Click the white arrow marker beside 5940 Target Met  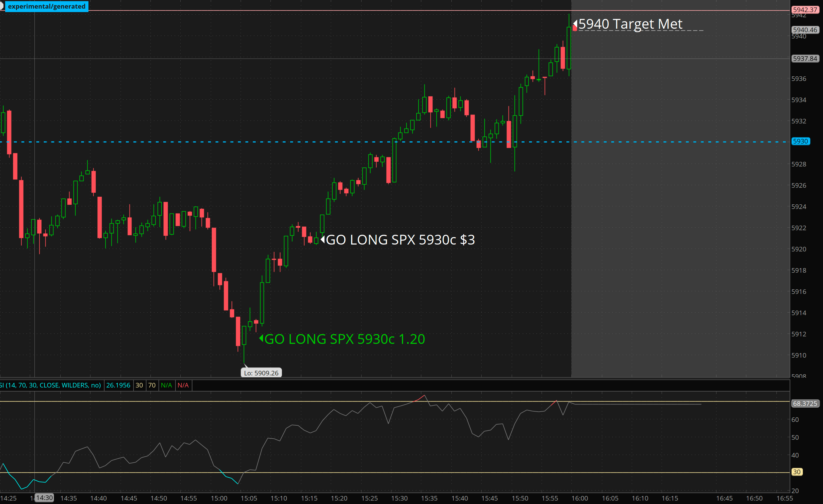coord(575,24)
